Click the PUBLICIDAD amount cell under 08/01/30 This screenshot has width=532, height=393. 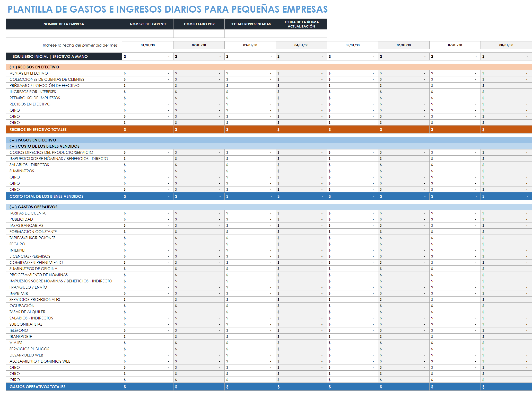pos(506,219)
